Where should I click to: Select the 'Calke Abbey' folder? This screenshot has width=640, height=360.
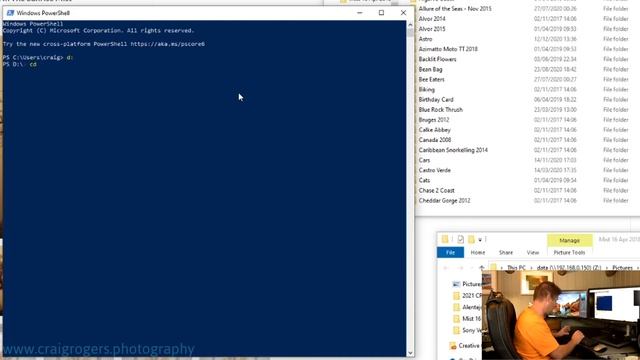(x=434, y=130)
